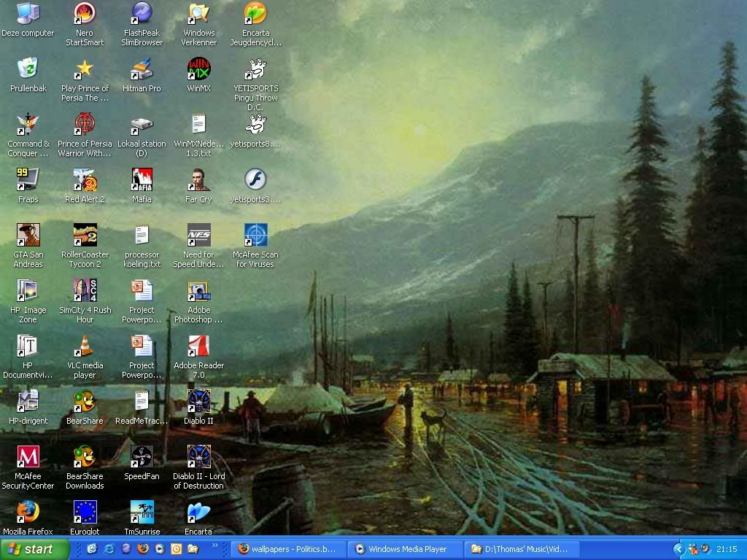The height and width of the screenshot is (560, 747).
Task: Open the HP Documentviewer shortcut
Action: (x=28, y=346)
